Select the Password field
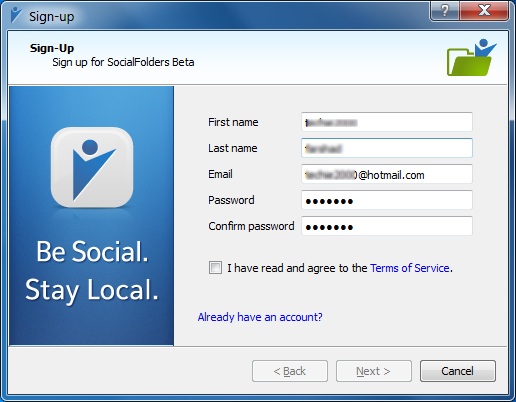 pyautogui.click(x=387, y=200)
